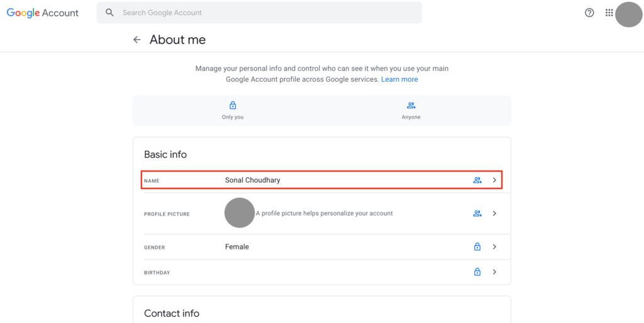Click the Only you lock icon
The width and height of the screenshot is (644, 323).
click(x=233, y=106)
